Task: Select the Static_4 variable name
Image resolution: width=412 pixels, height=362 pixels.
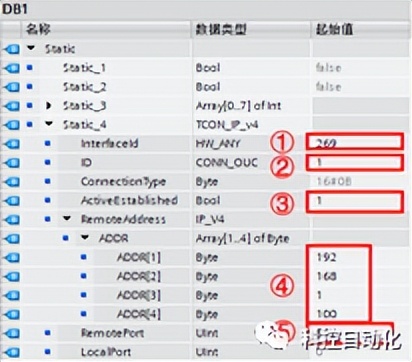Action: click(x=85, y=125)
